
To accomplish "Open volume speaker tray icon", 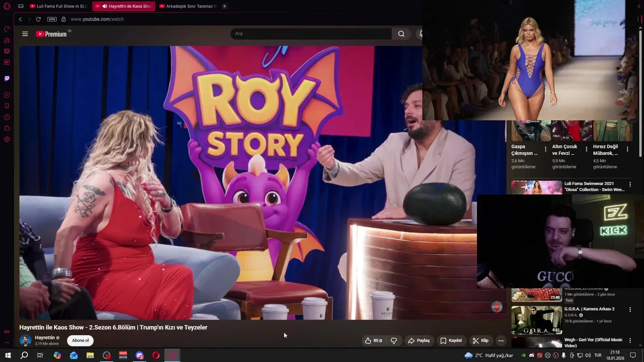I will tap(589, 355).
